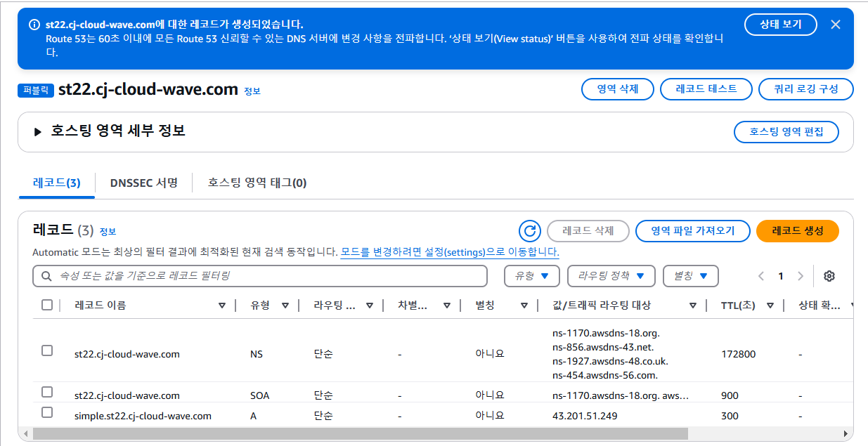
Task: Open the 유형 filter dropdown
Action: [532, 276]
